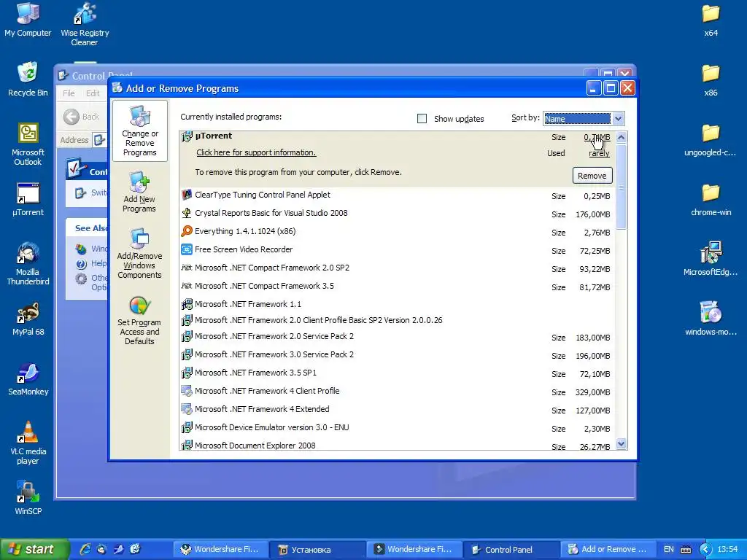Viewport: 747px width, 560px height.
Task: Launch SeaMonkey desktop shortcut
Action: (28, 379)
